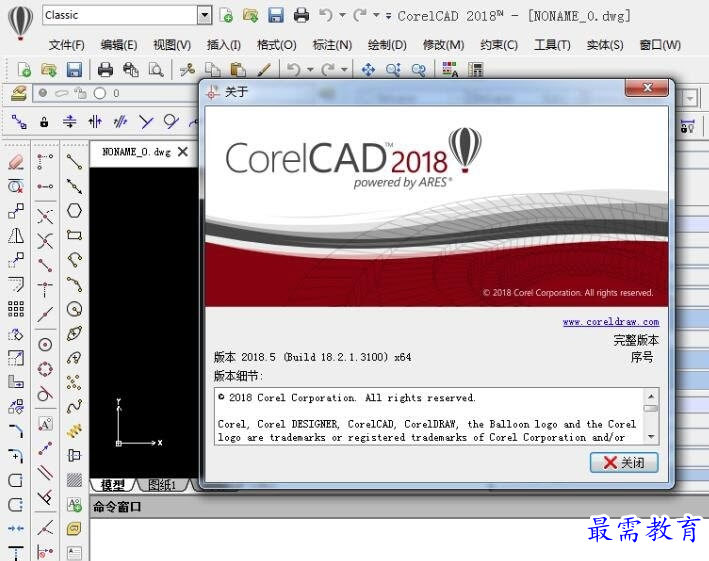Viewport: 709px width, 561px height.
Task: Open the 视图(V) menu
Action: coord(172,45)
